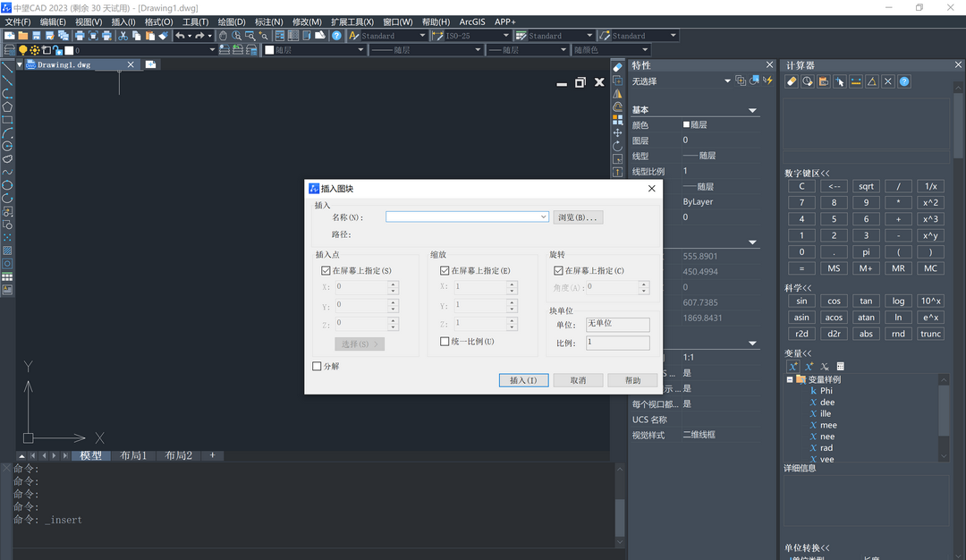Tick the 分解 explode checkbox
Viewport: 966px width, 560px height.
coord(317,366)
